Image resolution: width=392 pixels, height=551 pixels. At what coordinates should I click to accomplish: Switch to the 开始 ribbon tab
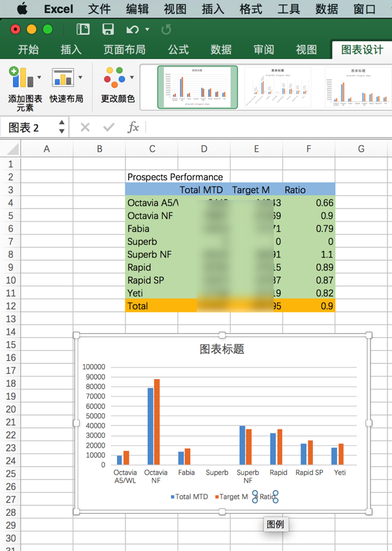[28, 50]
